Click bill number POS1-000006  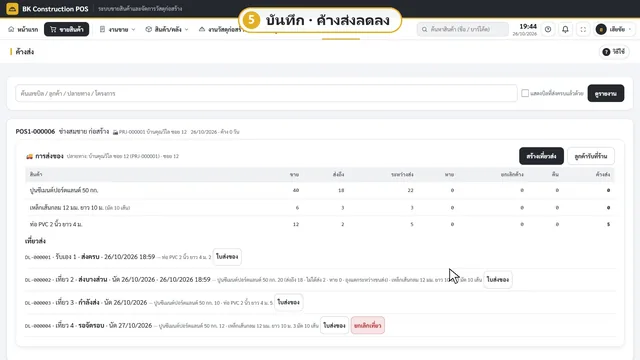pyautogui.click(x=35, y=131)
